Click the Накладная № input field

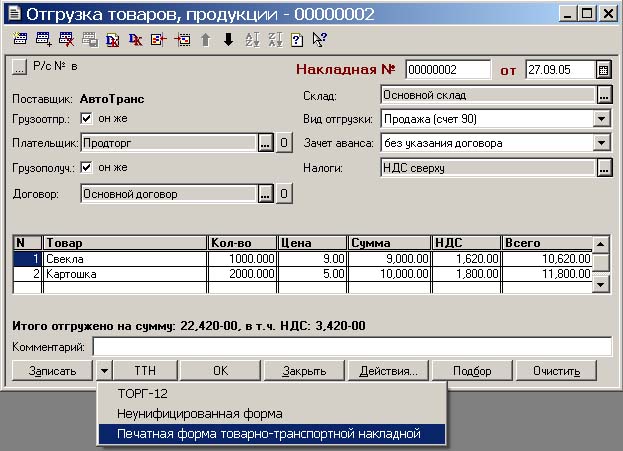coord(448,70)
